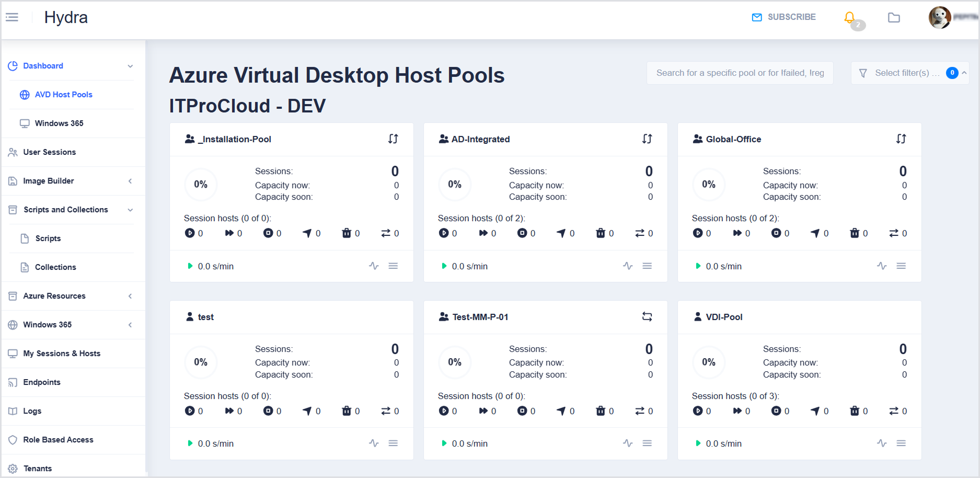
Task: Click the scaling icon on _Installation-Pool card
Action: coord(393,139)
